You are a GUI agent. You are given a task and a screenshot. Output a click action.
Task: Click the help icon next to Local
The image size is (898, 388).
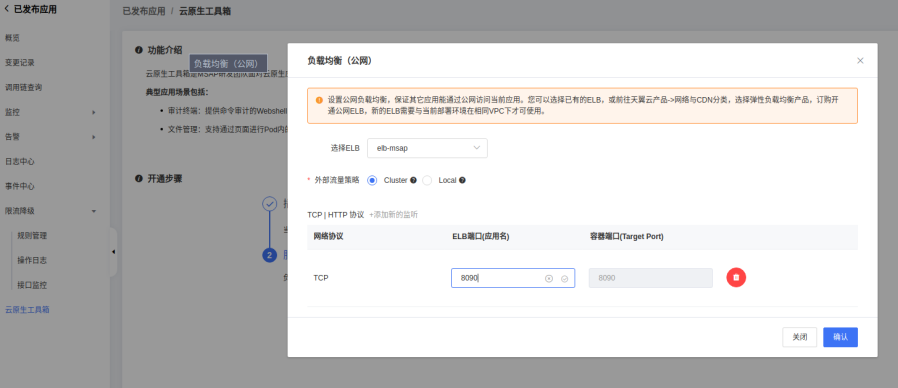point(462,180)
